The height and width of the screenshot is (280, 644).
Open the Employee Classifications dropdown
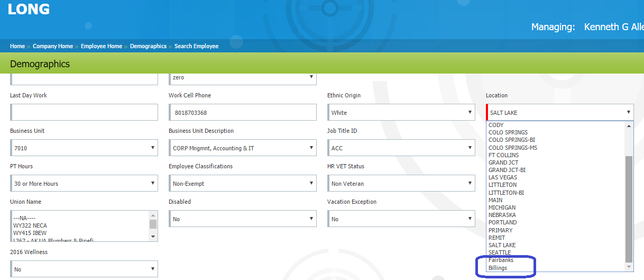pyautogui.click(x=242, y=184)
